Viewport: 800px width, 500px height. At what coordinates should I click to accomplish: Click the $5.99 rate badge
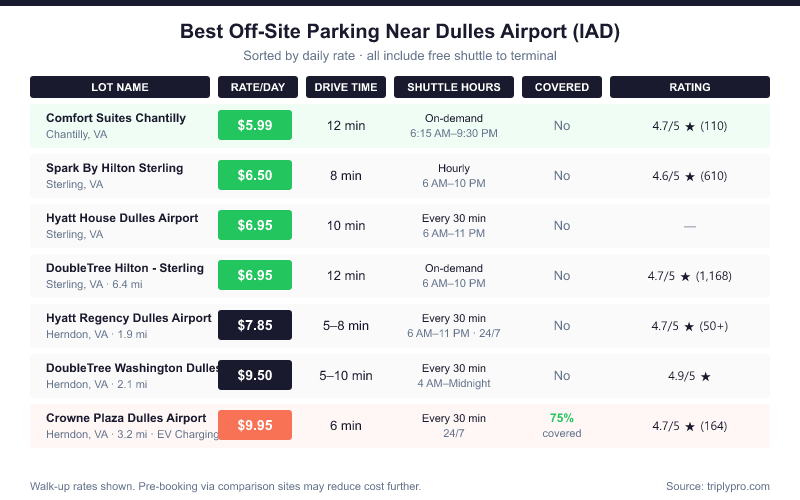click(255, 126)
